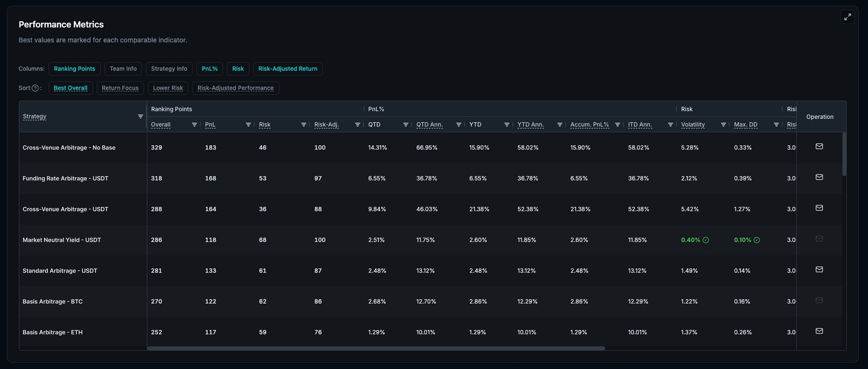This screenshot has height=369, width=868.
Task: Open filter icon for Overall column
Action: pyautogui.click(x=194, y=124)
